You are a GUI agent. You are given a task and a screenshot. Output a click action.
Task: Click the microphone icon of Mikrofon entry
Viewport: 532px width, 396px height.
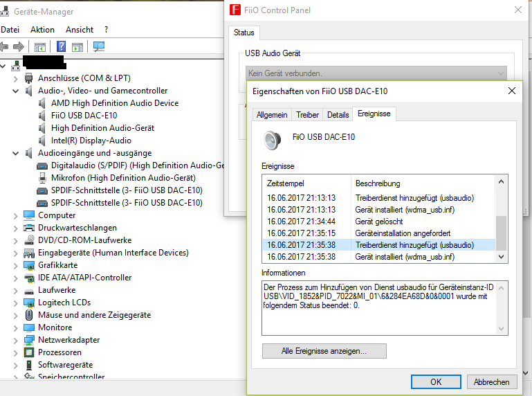pos(42,178)
